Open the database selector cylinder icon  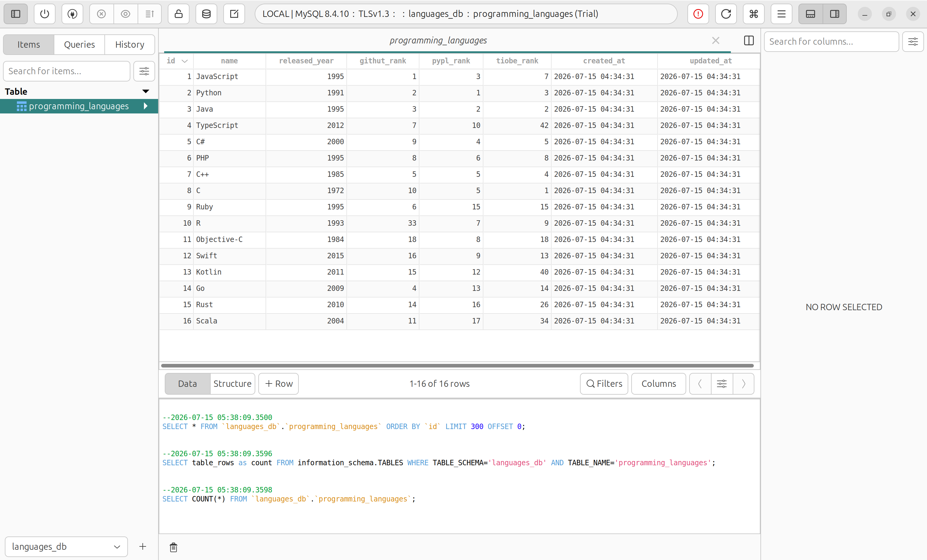click(x=206, y=14)
